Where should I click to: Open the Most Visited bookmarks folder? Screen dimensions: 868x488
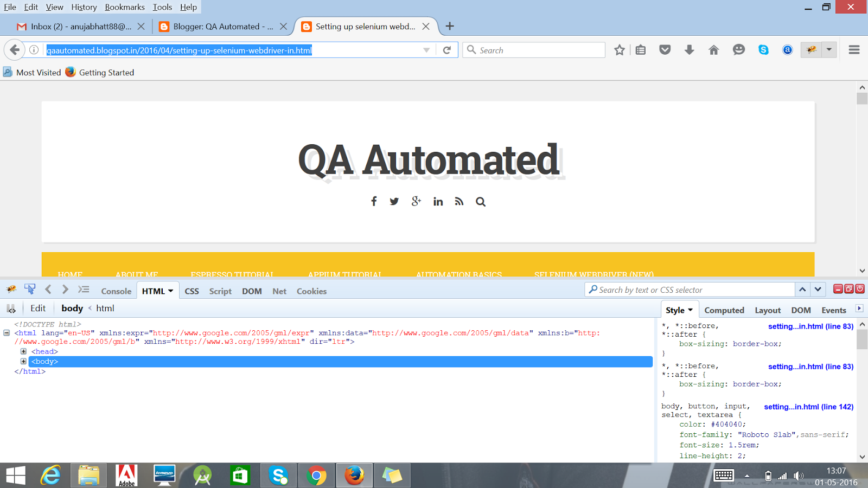coord(32,72)
